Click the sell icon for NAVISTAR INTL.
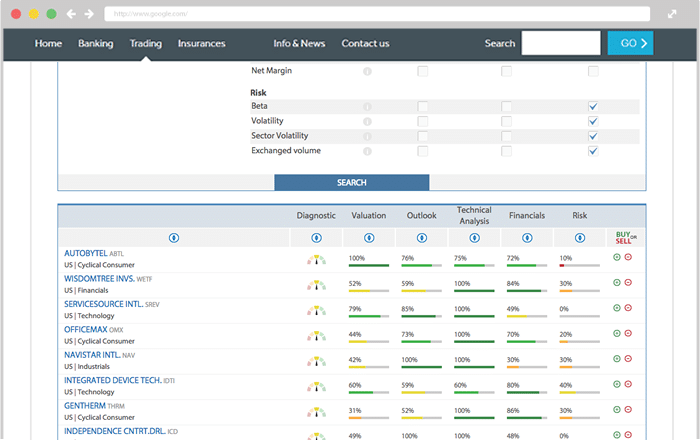 click(628, 359)
